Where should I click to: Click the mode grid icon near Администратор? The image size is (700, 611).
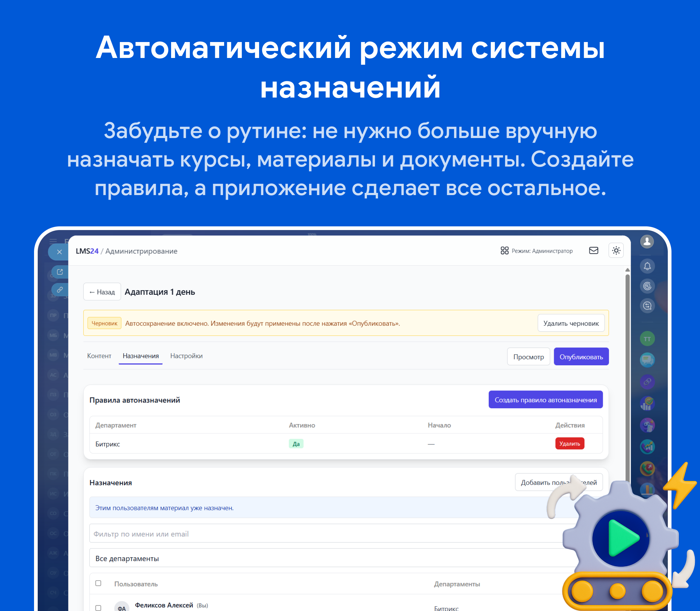[504, 251]
